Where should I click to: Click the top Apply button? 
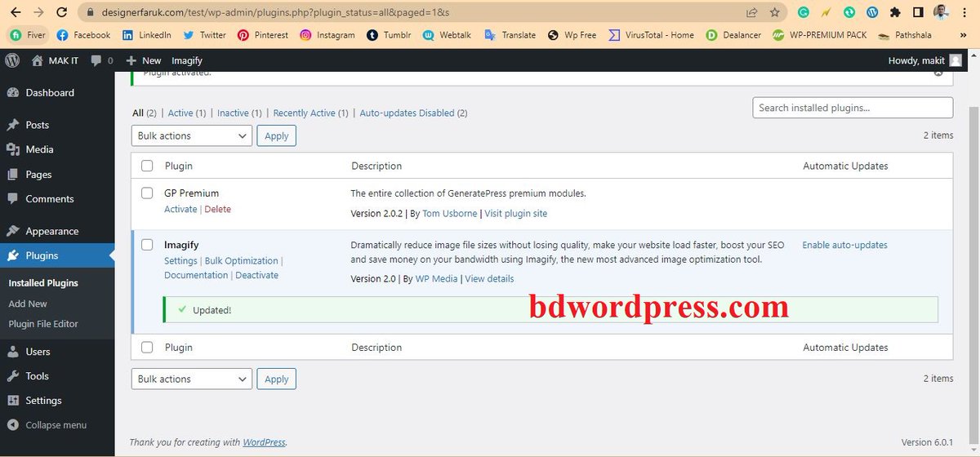click(276, 135)
